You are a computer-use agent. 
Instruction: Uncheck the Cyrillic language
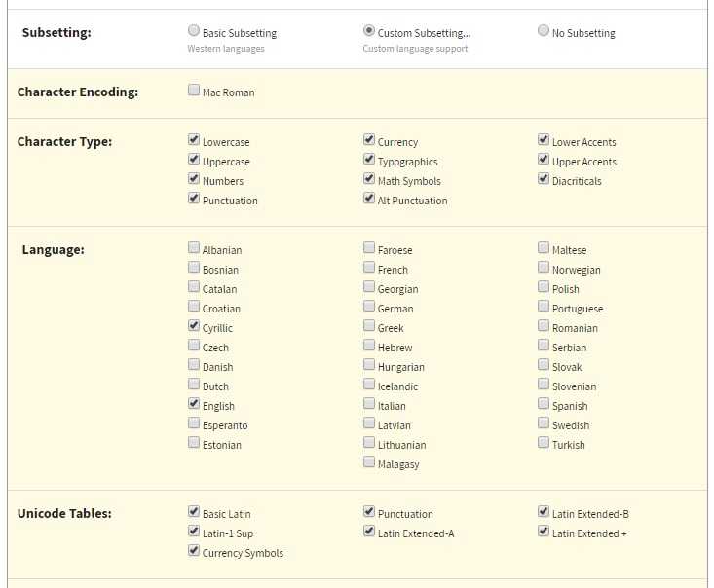click(x=194, y=325)
